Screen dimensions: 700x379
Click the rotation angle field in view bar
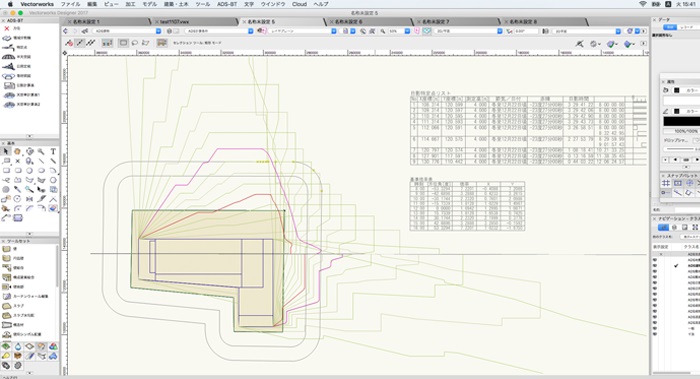pos(525,31)
